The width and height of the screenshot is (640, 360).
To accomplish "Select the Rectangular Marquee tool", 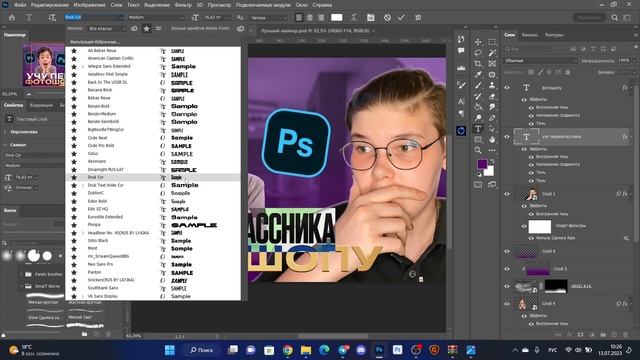I will tap(492, 42).
